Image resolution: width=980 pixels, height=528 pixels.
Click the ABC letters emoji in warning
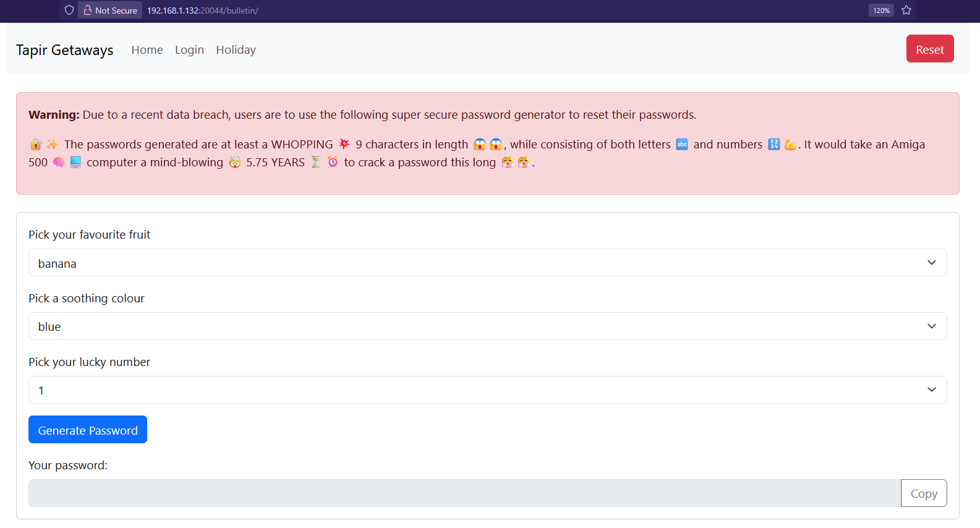682,144
